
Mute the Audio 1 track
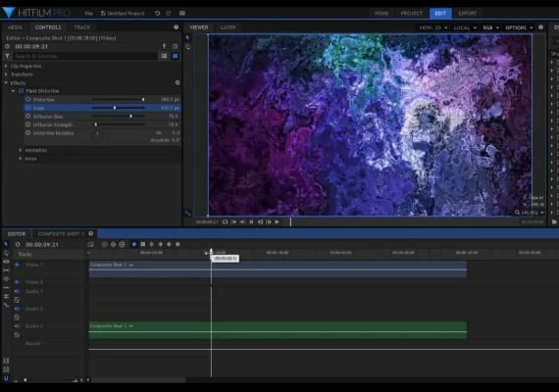tap(17, 291)
